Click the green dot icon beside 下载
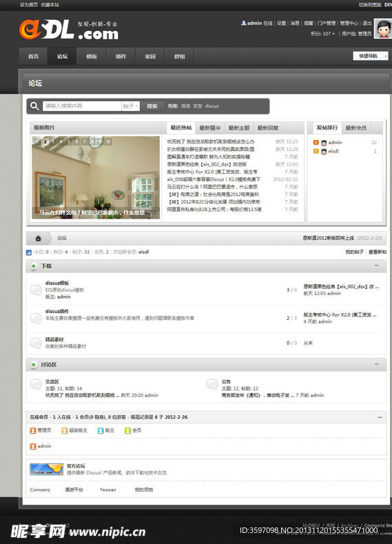392x544 pixels. [34, 266]
